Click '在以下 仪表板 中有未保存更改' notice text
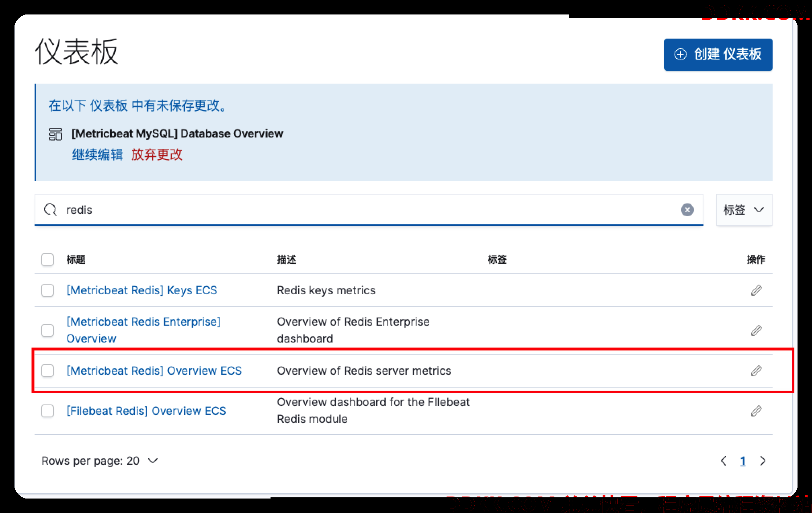Image resolution: width=812 pixels, height=513 pixels. tap(139, 106)
